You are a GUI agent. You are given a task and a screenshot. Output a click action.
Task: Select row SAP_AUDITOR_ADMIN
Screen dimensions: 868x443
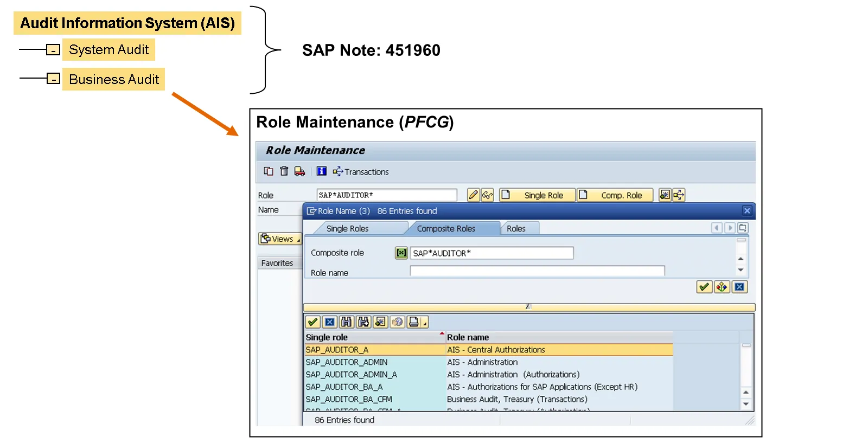[x=489, y=362]
